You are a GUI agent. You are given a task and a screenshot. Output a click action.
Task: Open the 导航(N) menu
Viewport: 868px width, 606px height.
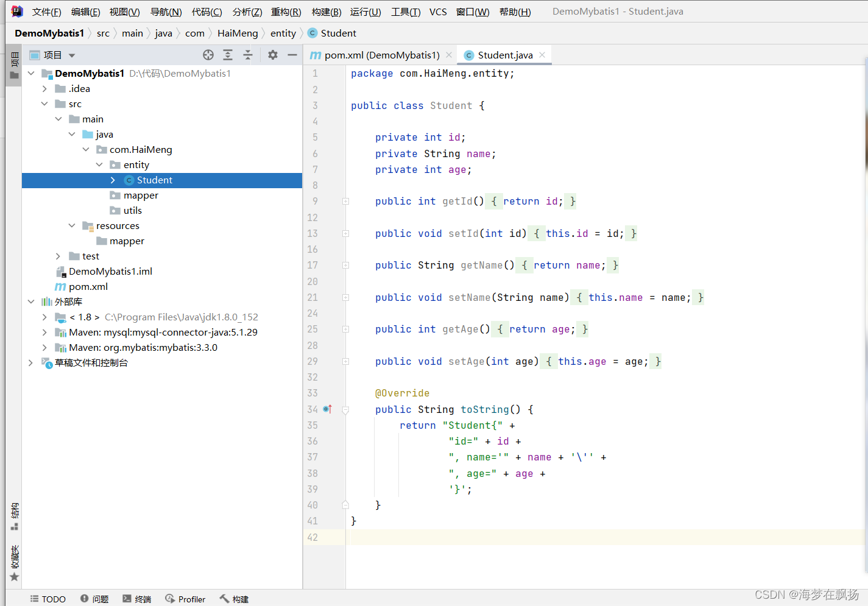click(166, 12)
